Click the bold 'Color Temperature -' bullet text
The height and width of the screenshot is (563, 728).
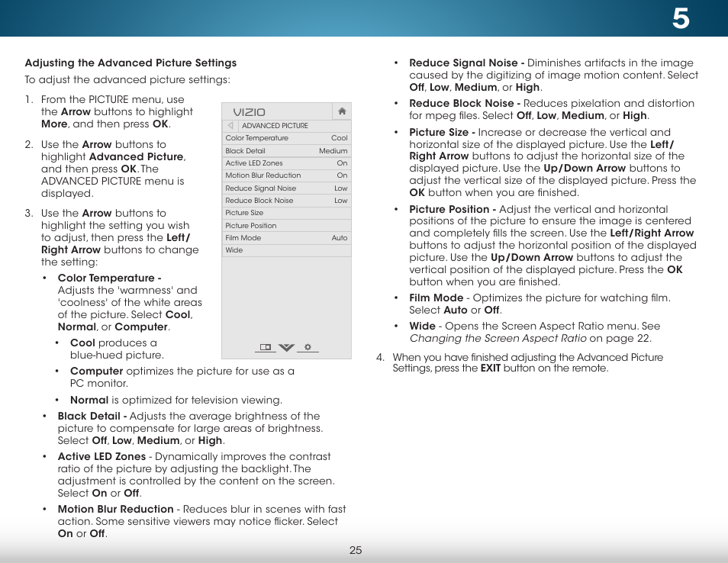pyautogui.click(x=110, y=278)
